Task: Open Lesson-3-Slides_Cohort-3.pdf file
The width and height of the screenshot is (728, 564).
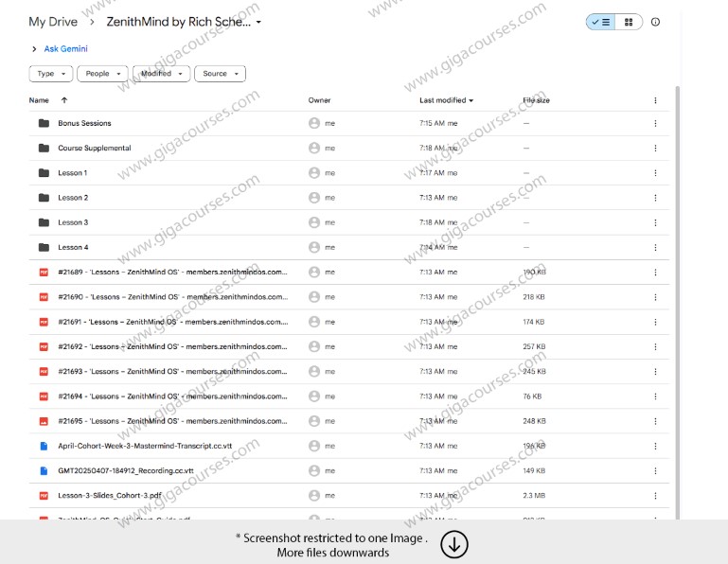Action: point(96,495)
